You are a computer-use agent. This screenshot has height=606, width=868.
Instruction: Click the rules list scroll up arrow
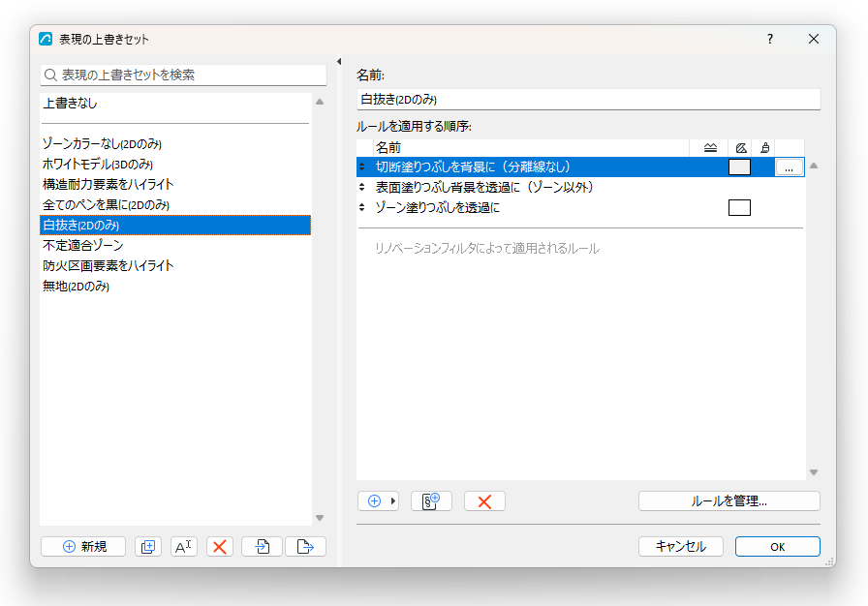pos(813,166)
